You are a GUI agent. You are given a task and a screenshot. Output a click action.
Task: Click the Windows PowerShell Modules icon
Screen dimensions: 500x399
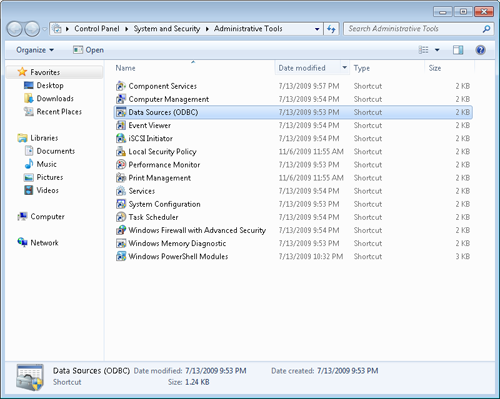tap(121, 256)
